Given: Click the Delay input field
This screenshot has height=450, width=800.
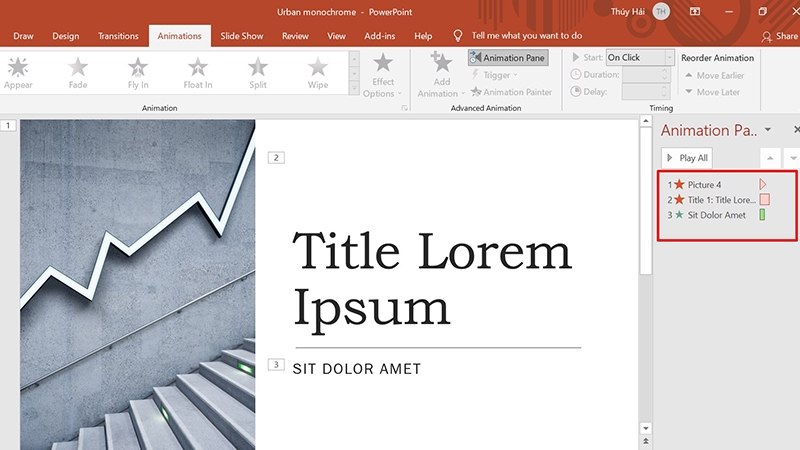Looking at the screenshot, I should 641,92.
